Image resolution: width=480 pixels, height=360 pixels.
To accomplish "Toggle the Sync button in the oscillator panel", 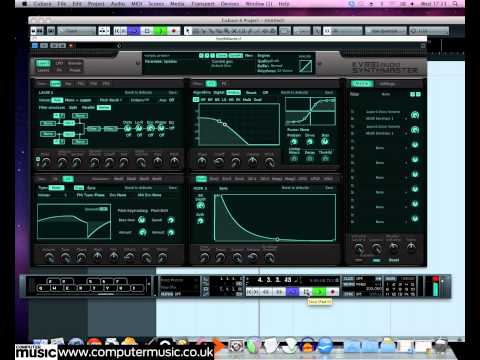I will (x=91, y=188).
